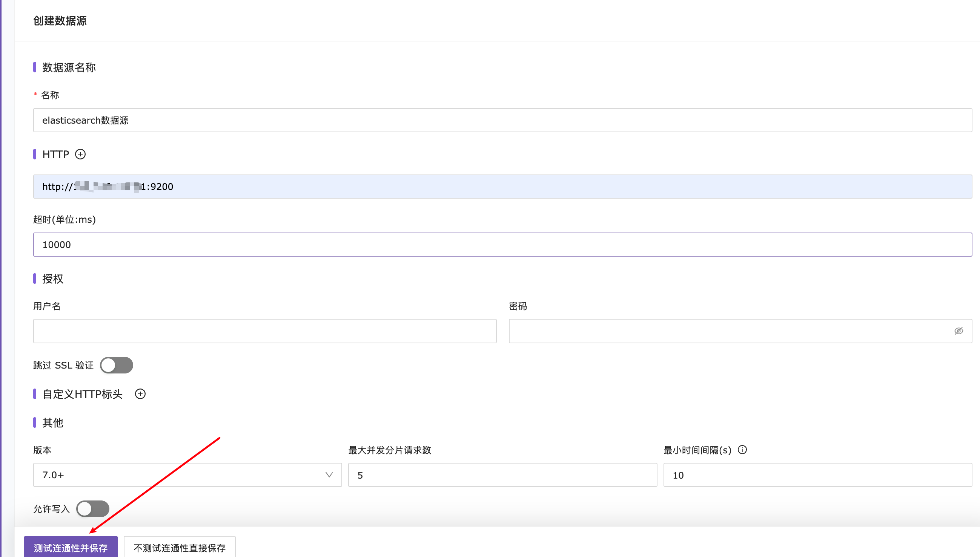
Task: Toggle the Skip SSL verification switch
Action: (117, 365)
